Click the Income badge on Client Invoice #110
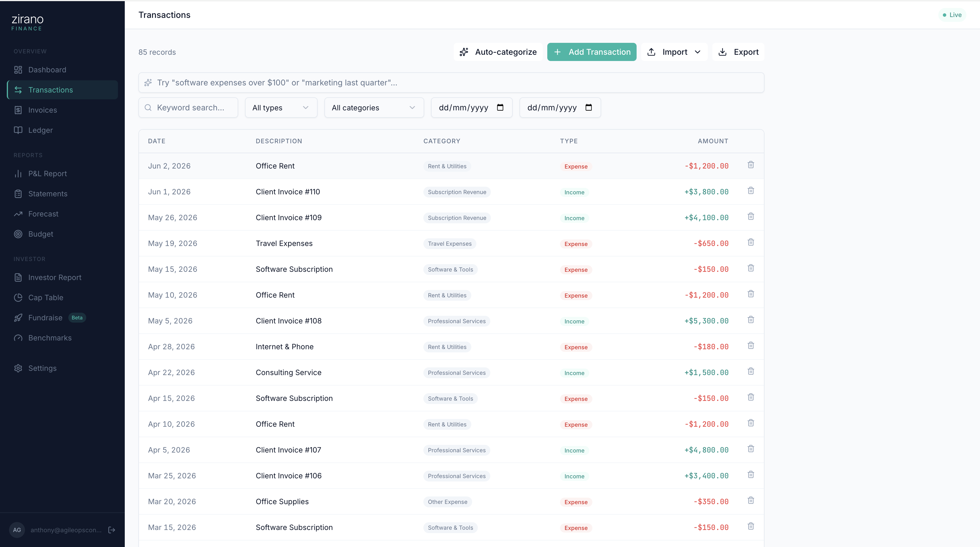Screen dimensions: 980x547 point(574,192)
